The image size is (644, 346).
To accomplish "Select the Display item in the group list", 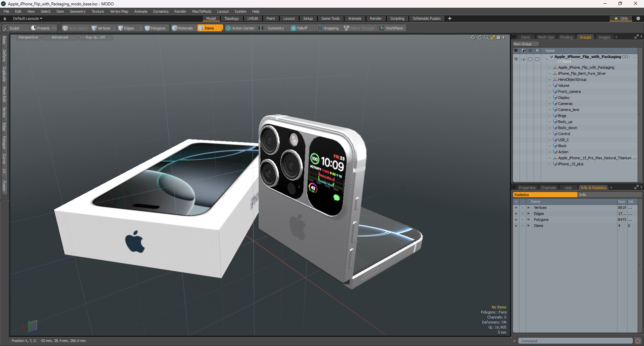I will (x=564, y=98).
